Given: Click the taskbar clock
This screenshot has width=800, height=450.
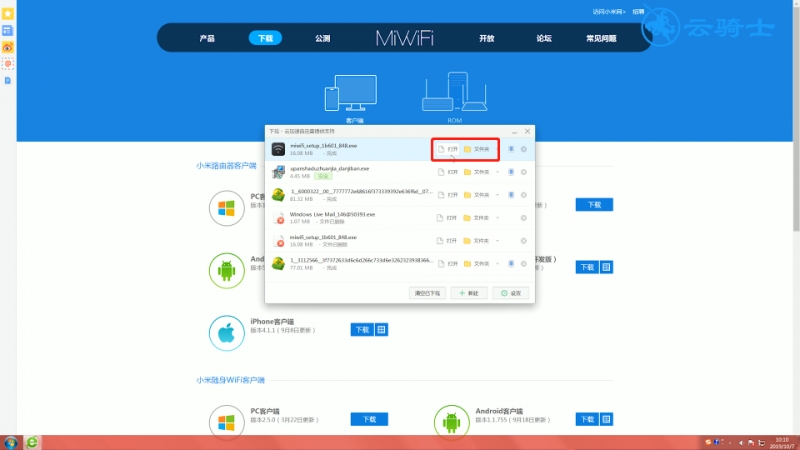Looking at the screenshot, I should click(x=782, y=443).
